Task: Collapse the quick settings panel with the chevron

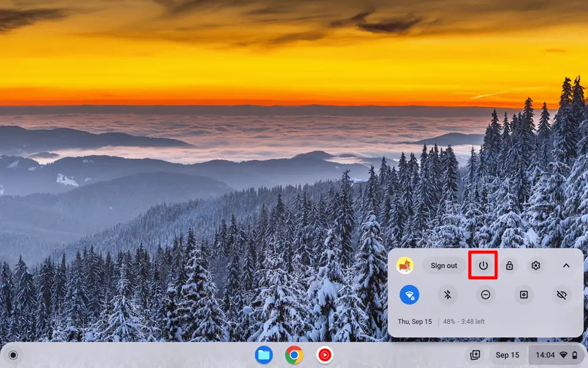Action: pyautogui.click(x=565, y=266)
